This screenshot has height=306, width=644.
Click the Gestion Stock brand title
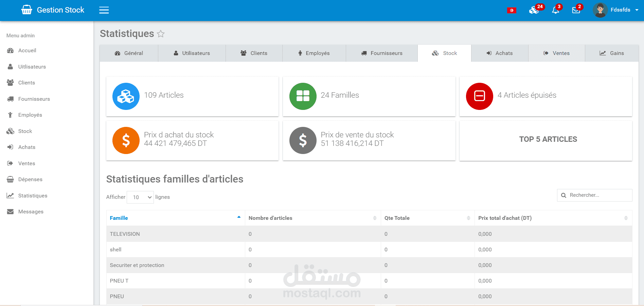(x=60, y=10)
